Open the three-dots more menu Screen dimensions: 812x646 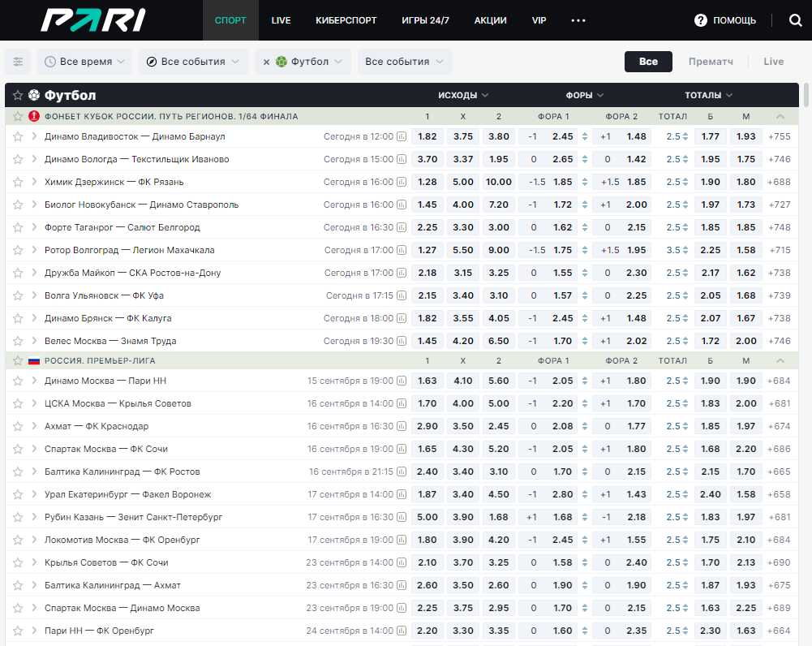pos(578,20)
